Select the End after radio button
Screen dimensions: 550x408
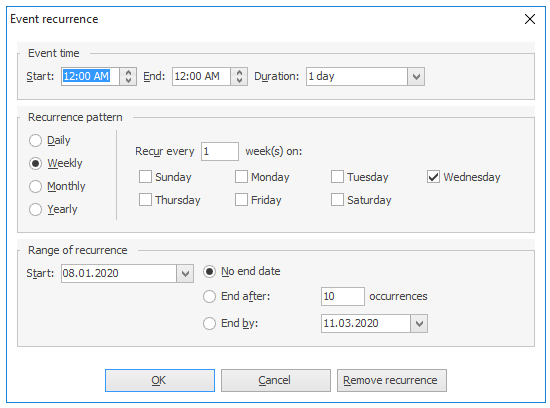(209, 296)
